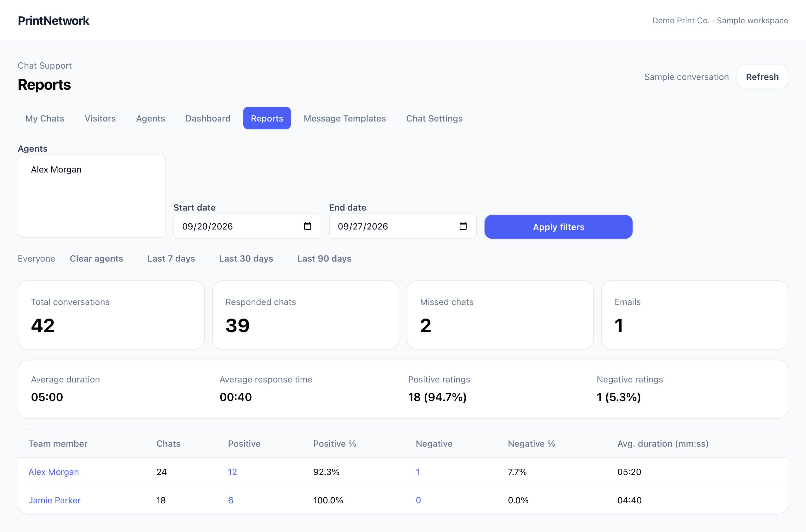Click Jamie Parker's average duration 04:40
Screen dimensions: 806x532
tap(629, 500)
